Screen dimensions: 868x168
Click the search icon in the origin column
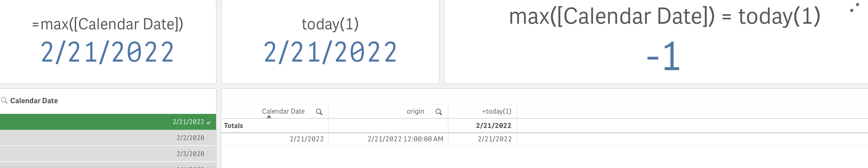point(438,112)
